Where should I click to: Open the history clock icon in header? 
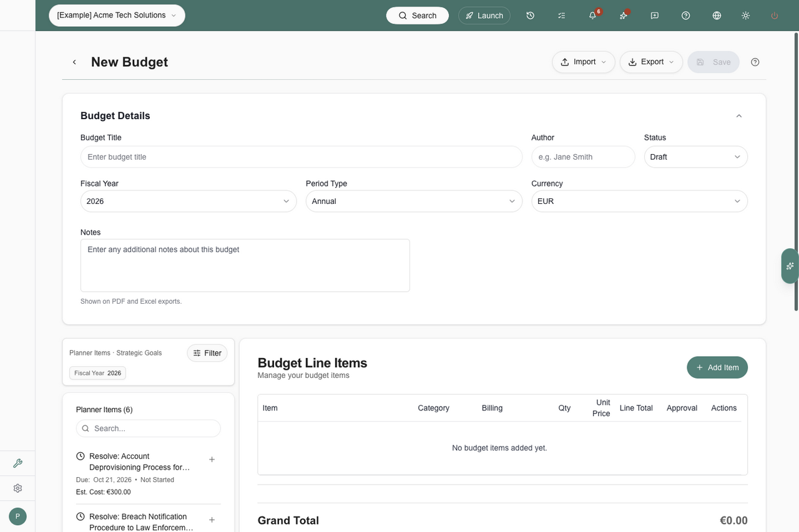(530, 16)
